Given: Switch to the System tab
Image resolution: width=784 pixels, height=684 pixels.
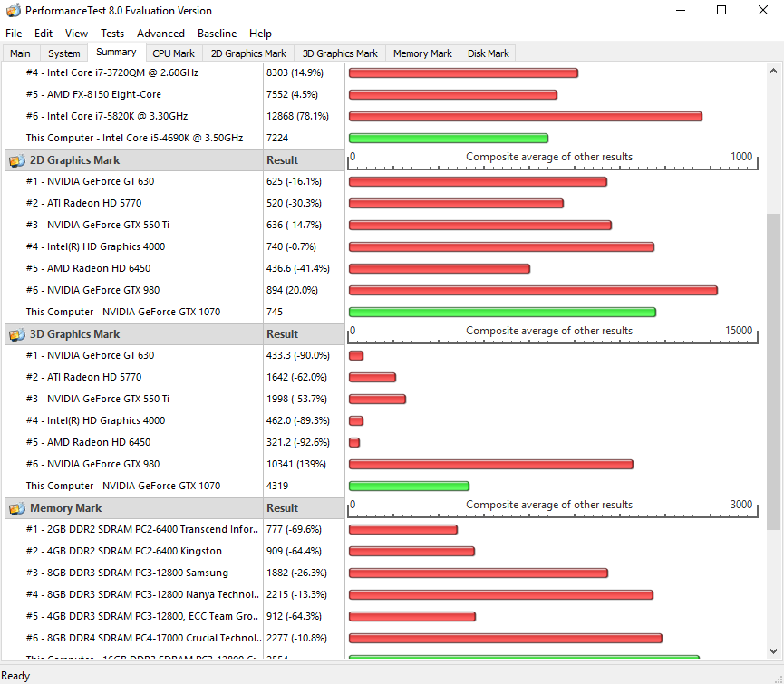Looking at the screenshot, I should 64,53.
